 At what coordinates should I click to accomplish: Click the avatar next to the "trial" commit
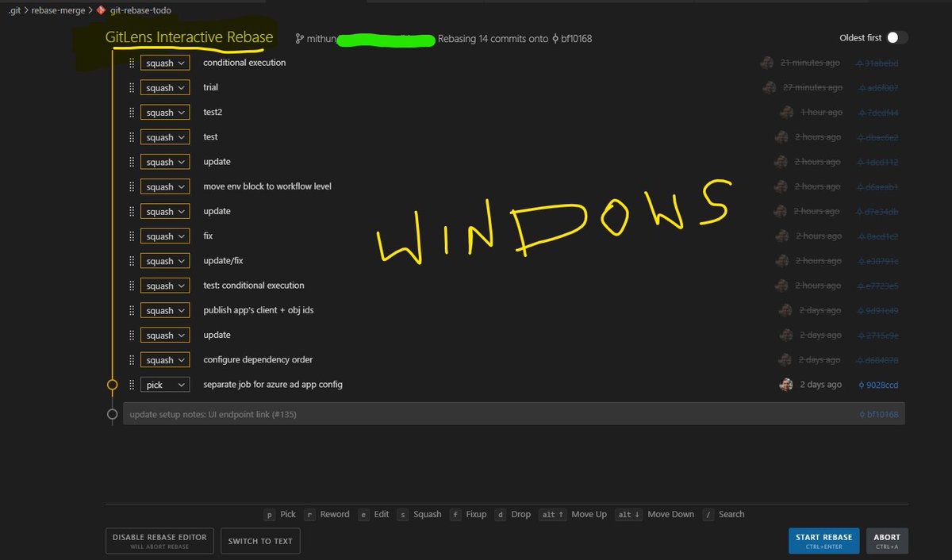768,86
